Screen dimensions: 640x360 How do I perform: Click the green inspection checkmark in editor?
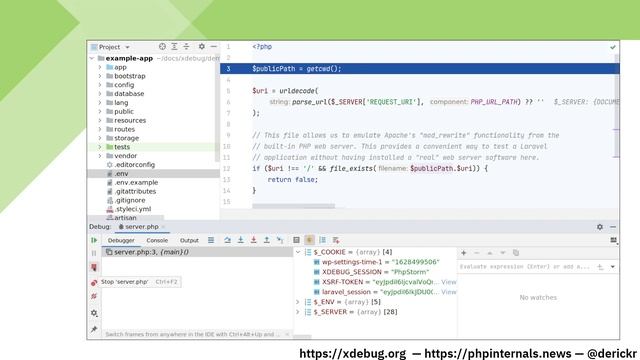(x=613, y=47)
